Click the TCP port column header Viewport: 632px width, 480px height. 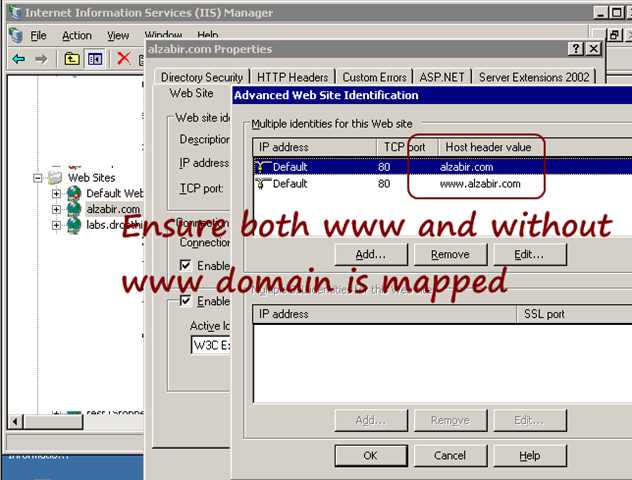pyautogui.click(x=407, y=147)
